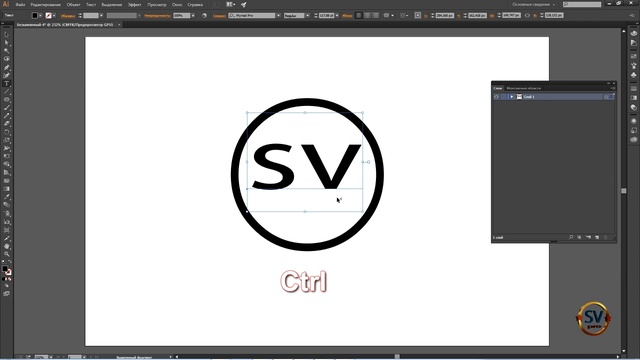Click the GPU performance rocket icon
Image resolution: width=640 pixels, height=360 pixels.
tap(244, 4)
